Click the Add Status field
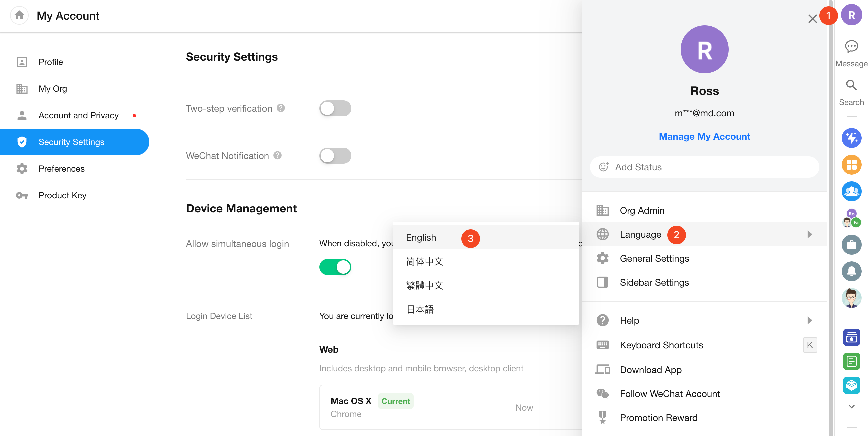The width and height of the screenshot is (868, 436). click(704, 167)
